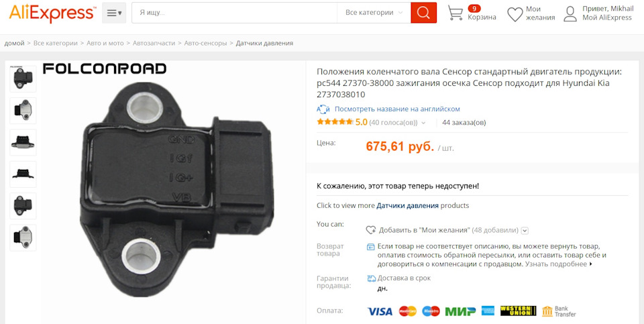Click the AliExpress logo

point(52,13)
